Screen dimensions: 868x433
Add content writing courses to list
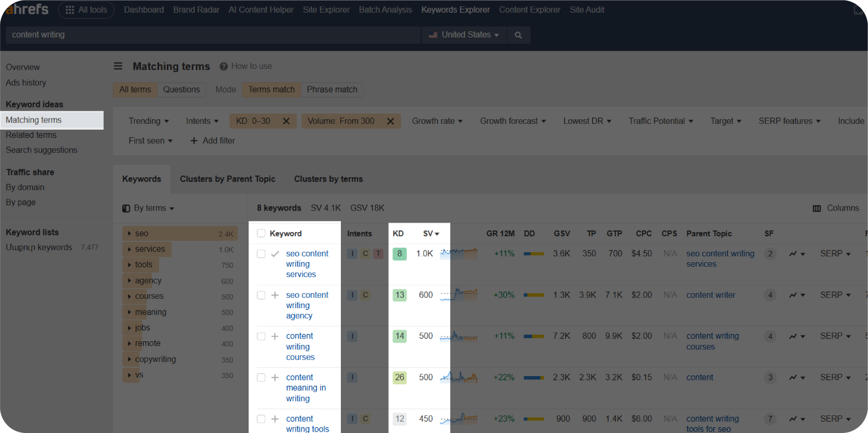275,336
